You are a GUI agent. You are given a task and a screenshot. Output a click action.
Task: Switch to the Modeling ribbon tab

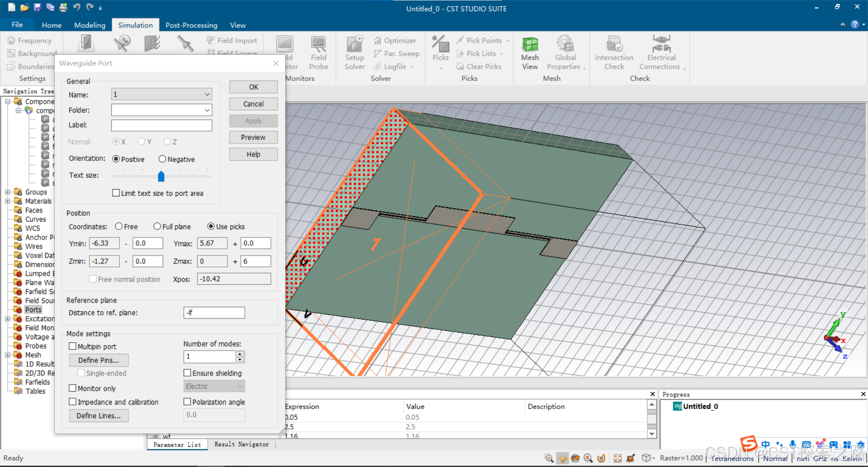[x=90, y=25]
